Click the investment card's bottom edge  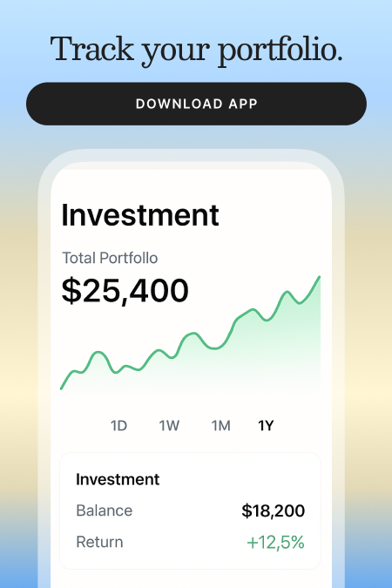click(x=190, y=569)
